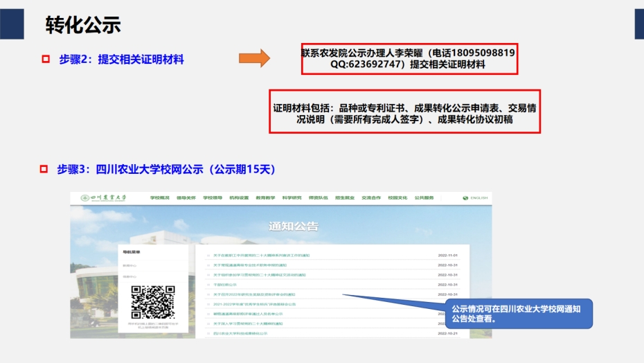Click text listing 证明材料包括
Screen dimensions: 644x363
pyautogui.click(x=404, y=114)
